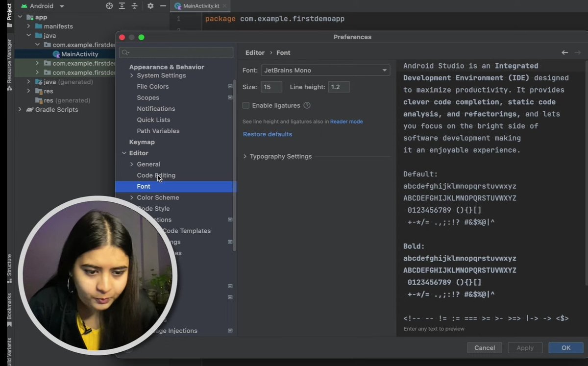This screenshot has width=588, height=366.
Task: Expand System Settings in Preferences tree
Action: [x=132, y=75]
